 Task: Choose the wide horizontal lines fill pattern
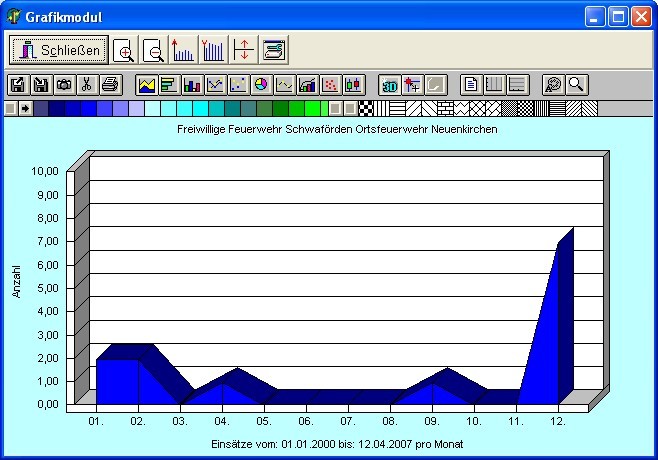point(397,108)
